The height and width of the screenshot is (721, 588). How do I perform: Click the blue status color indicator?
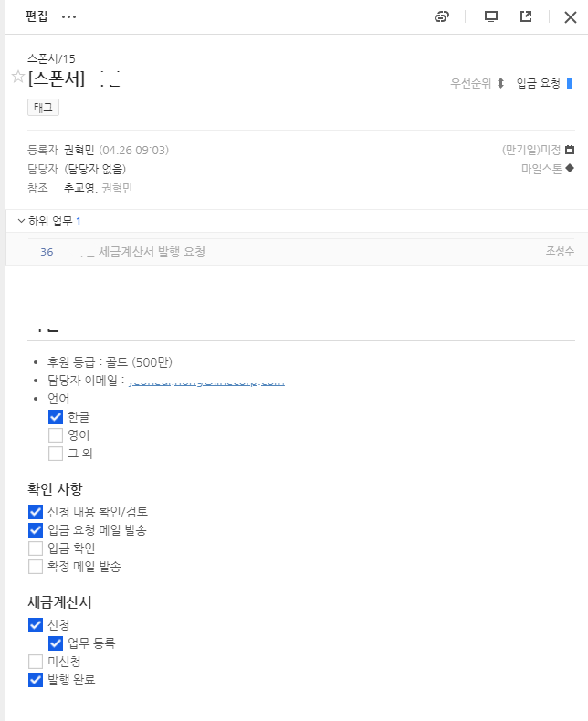point(569,83)
